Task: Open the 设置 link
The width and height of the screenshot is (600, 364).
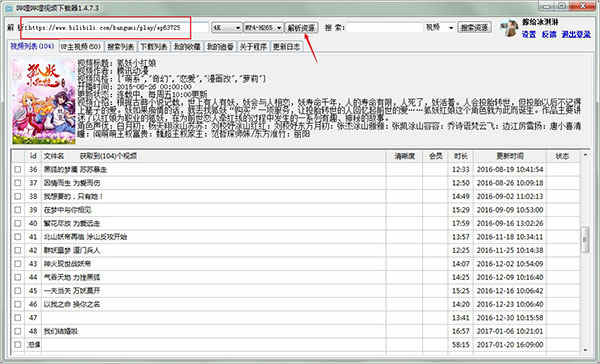Action: (529, 34)
